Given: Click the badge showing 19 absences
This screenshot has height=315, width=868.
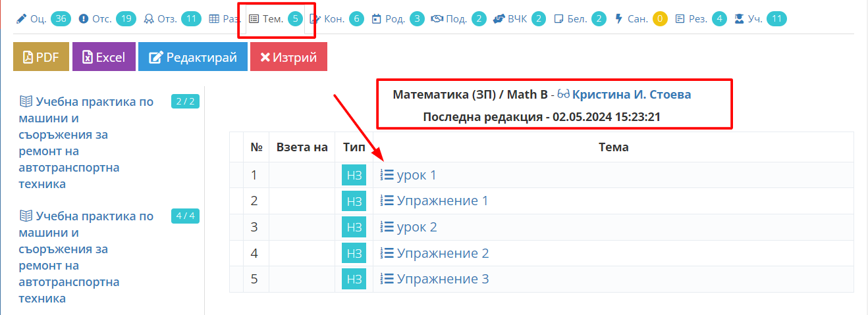Looking at the screenshot, I should pos(126,19).
